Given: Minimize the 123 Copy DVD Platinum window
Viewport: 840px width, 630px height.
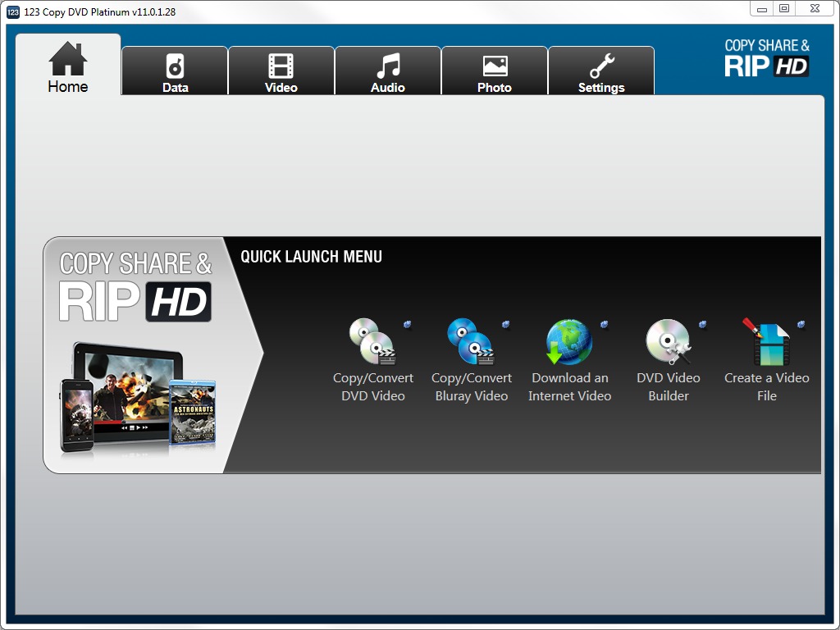Looking at the screenshot, I should click(x=762, y=8).
